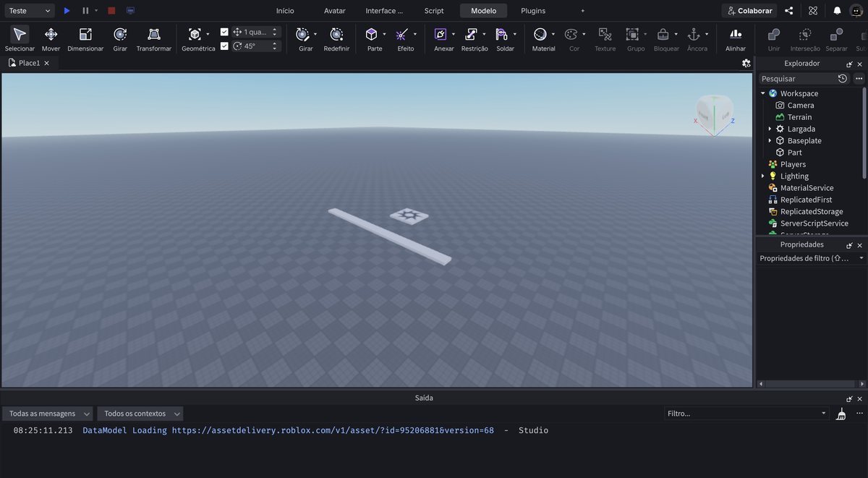The image size is (868, 478).
Task: Click the Cor palette icon
Action: click(x=571, y=34)
